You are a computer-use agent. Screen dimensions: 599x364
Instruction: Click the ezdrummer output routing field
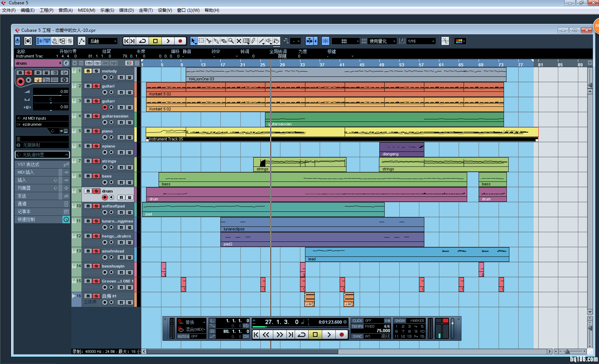click(42, 124)
